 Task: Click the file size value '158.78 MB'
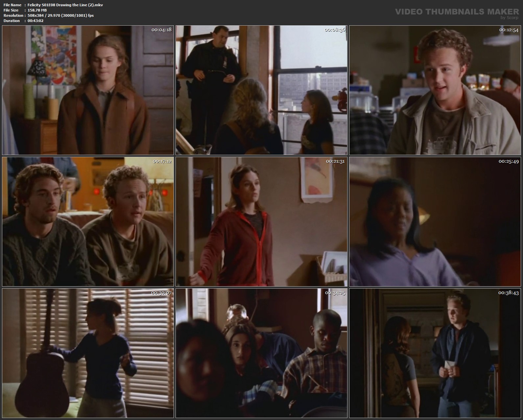point(37,10)
